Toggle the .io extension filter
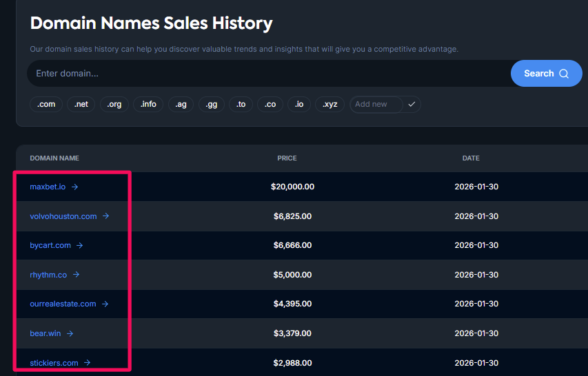The width and height of the screenshot is (588, 376). pos(299,104)
